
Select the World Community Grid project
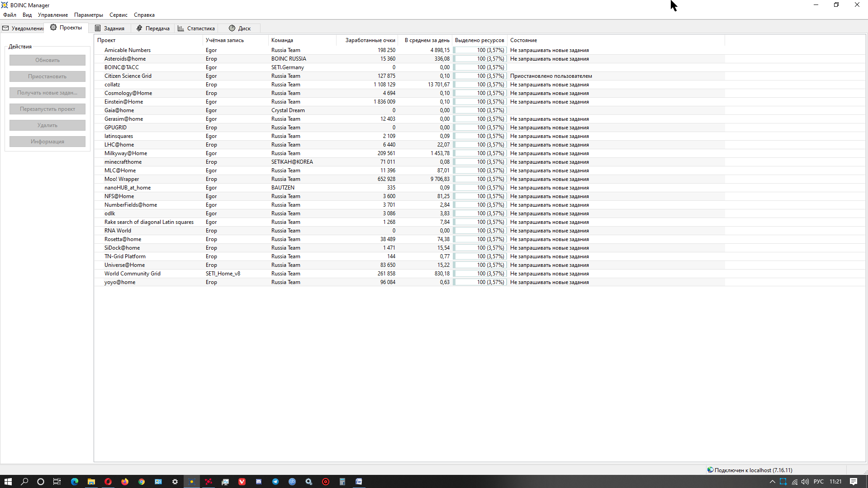click(x=409, y=274)
